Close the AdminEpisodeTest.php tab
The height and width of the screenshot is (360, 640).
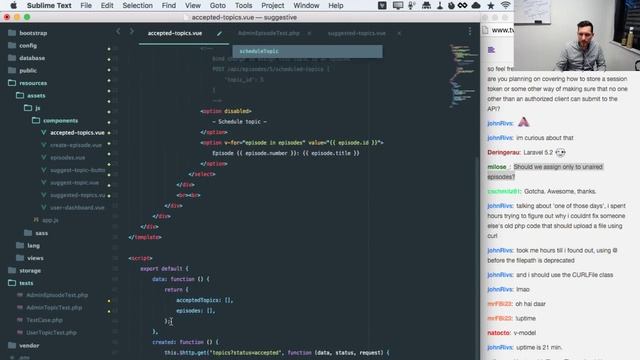click(x=309, y=33)
